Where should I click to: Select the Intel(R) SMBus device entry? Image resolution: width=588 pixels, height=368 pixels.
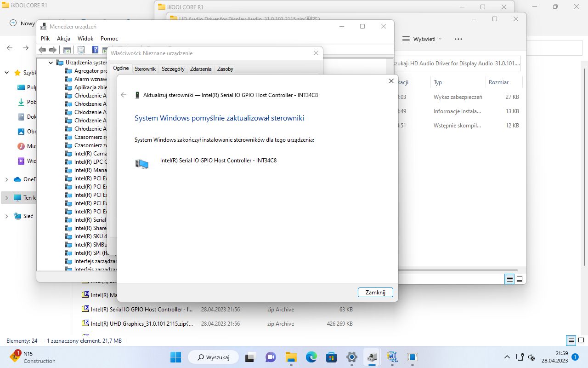click(x=86, y=244)
